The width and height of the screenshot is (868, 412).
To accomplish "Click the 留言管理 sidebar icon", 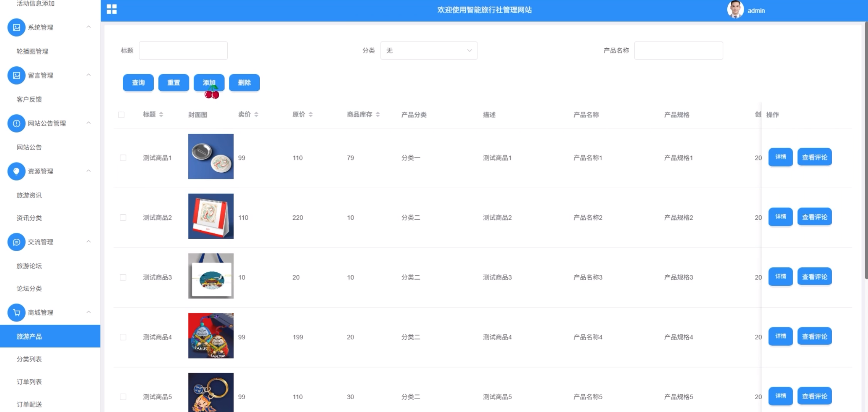I will pyautogui.click(x=16, y=75).
